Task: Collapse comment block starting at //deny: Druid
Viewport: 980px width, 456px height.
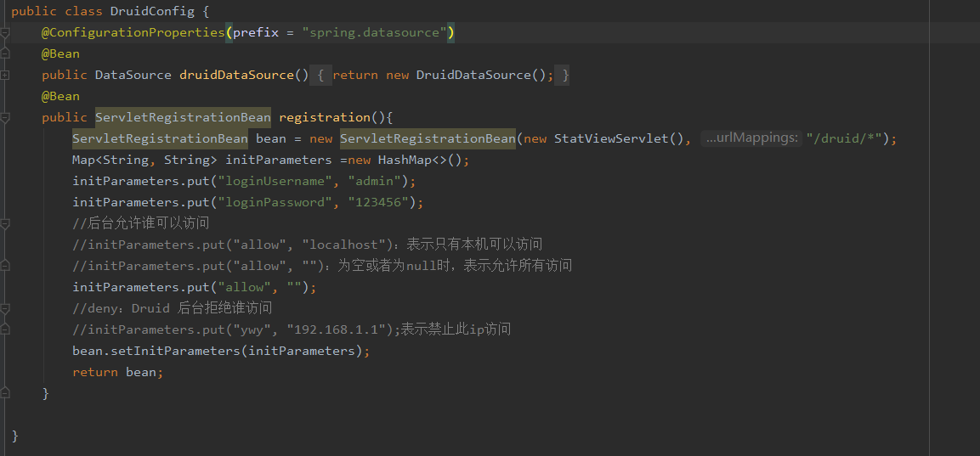Action: point(4,308)
